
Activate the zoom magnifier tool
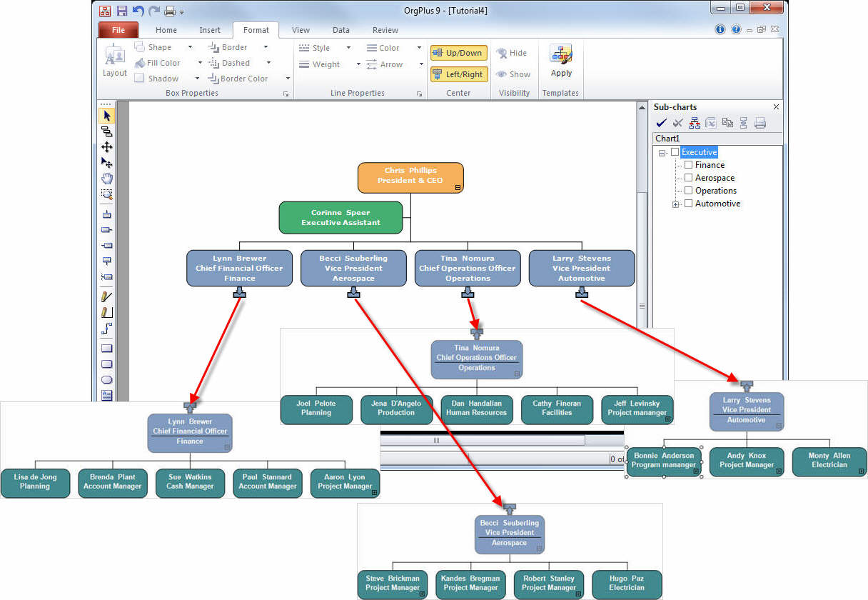pyautogui.click(x=107, y=194)
